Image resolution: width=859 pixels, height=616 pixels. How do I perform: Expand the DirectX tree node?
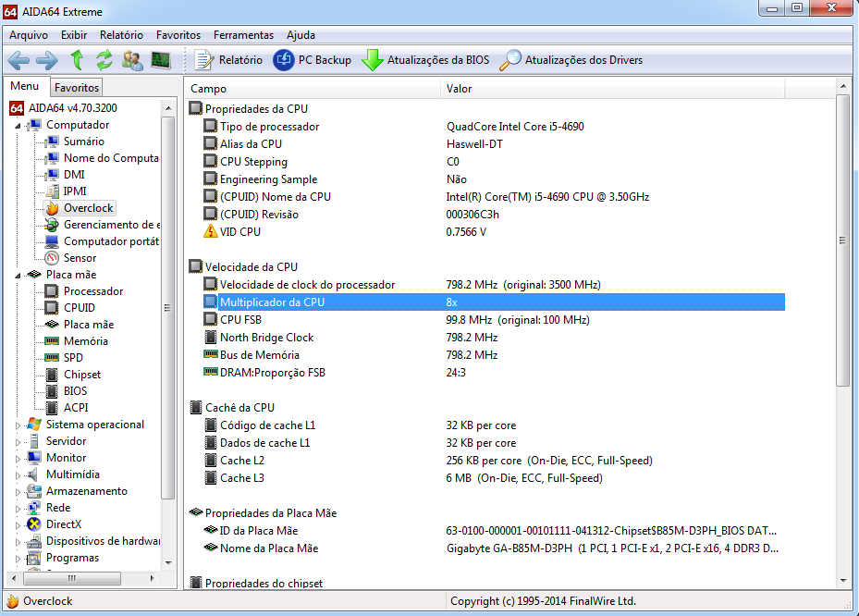coord(18,525)
